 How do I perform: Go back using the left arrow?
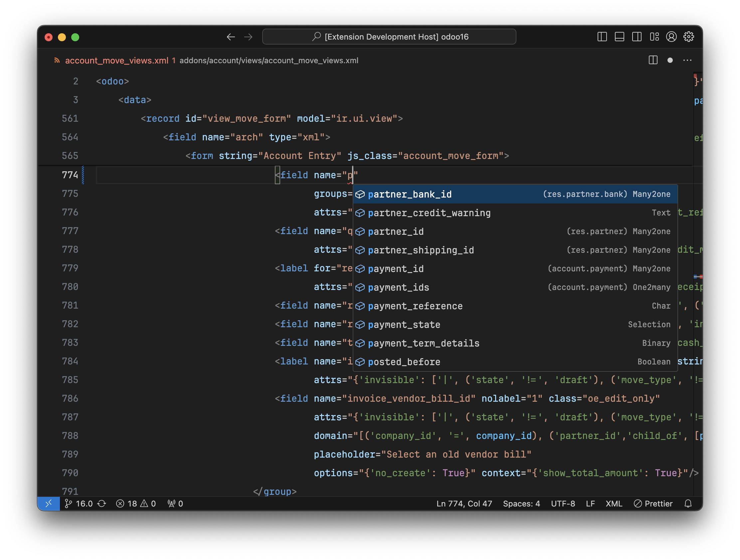pyautogui.click(x=231, y=37)
